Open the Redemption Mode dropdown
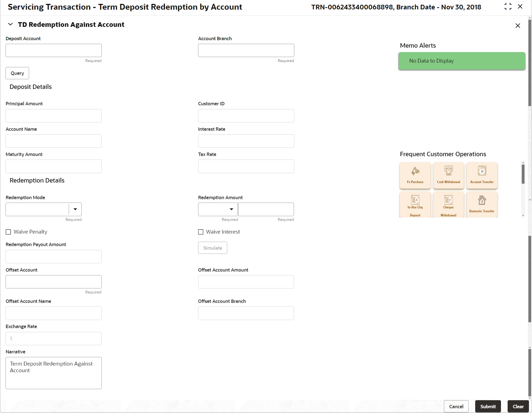This screenshot has height=413, width=532. [x=75, y=209]
